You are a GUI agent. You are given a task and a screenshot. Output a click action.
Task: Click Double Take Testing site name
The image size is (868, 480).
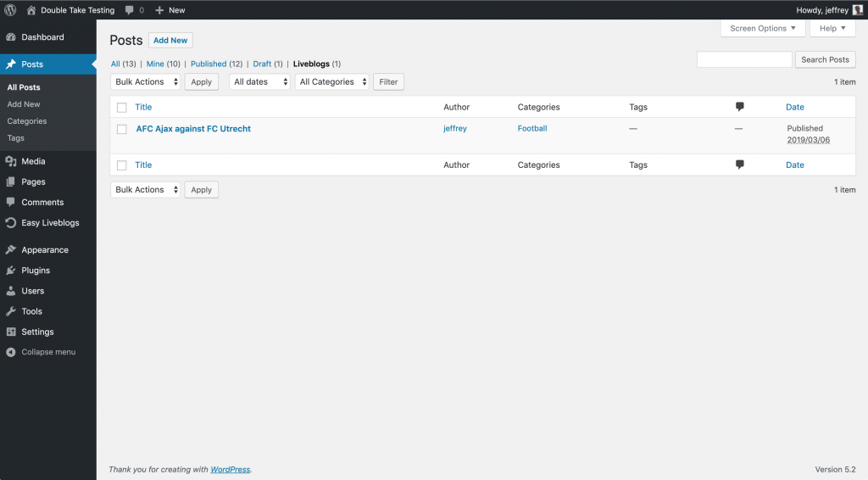tap(77, 10)
